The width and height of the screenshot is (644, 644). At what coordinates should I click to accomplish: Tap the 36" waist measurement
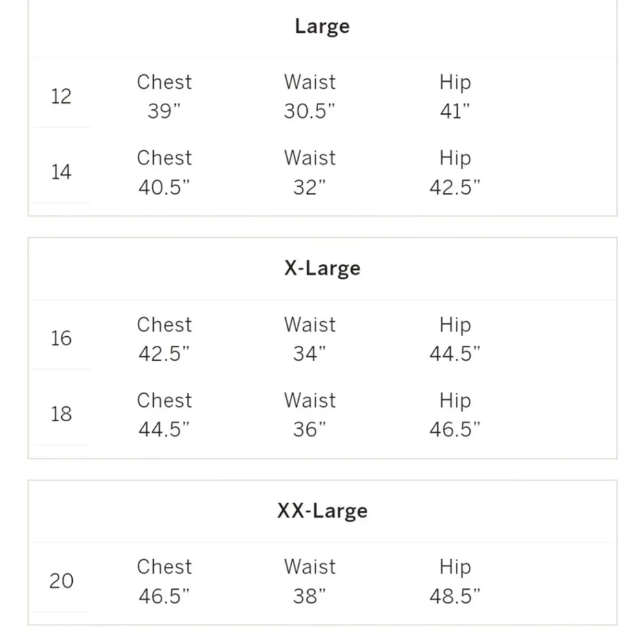click(x=310, y=429)
